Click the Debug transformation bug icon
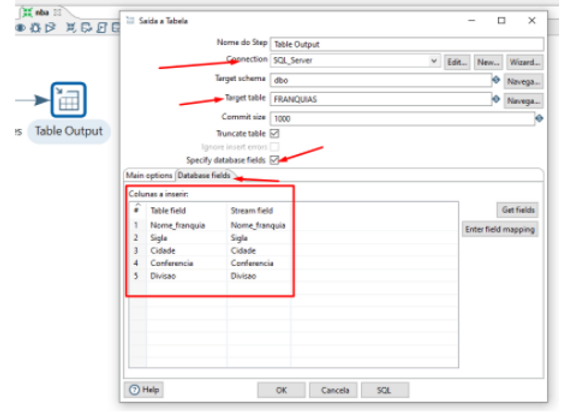569x412 pixels. [36, 28]
